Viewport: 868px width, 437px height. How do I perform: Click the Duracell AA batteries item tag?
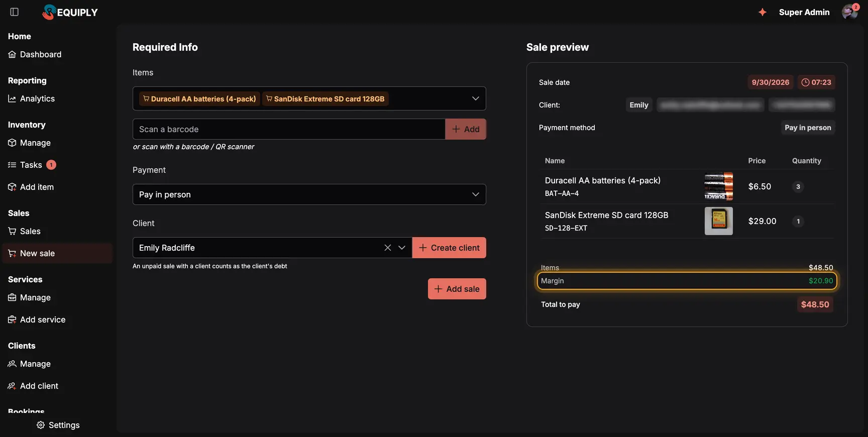[199, 99]
